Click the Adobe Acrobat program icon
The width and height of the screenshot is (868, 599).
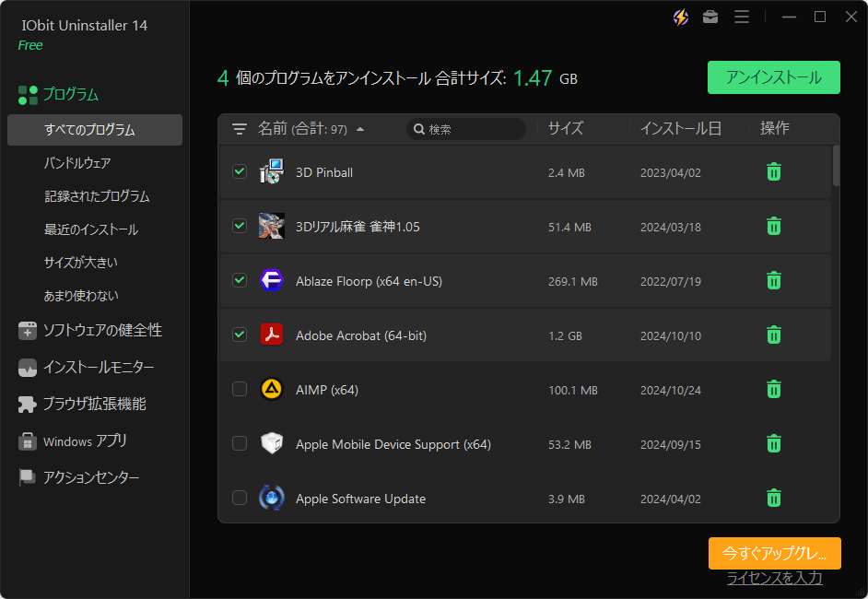click(272, 335)
